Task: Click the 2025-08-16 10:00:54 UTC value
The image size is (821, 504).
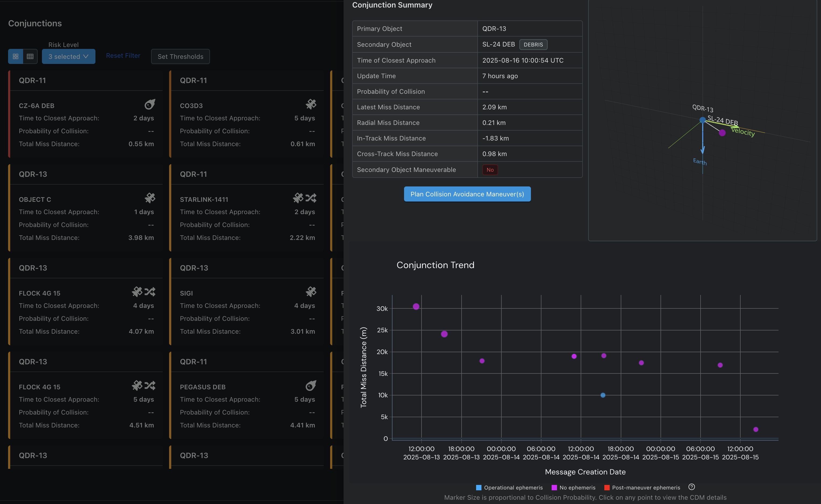Action: pos(523,60)
